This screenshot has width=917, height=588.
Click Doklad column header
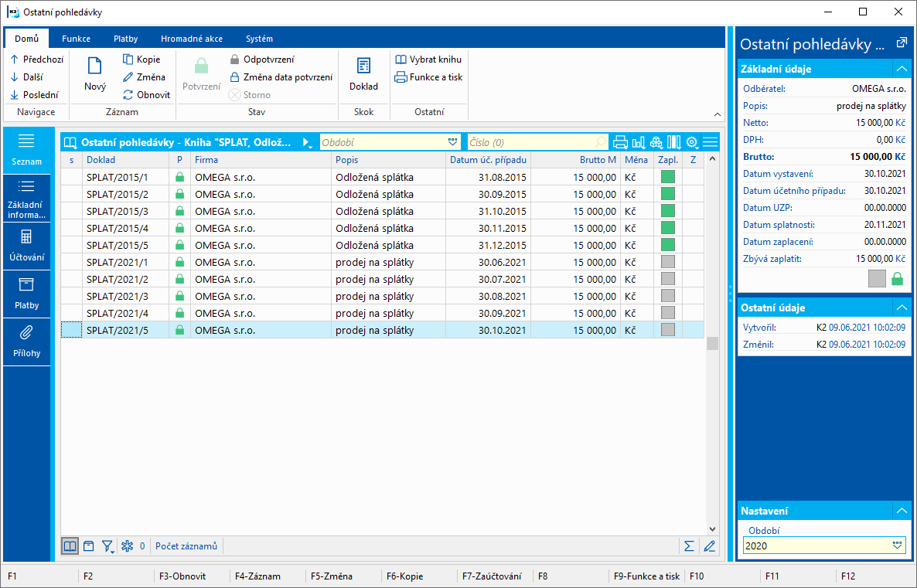pyautogui.click(x=126, y=160)
